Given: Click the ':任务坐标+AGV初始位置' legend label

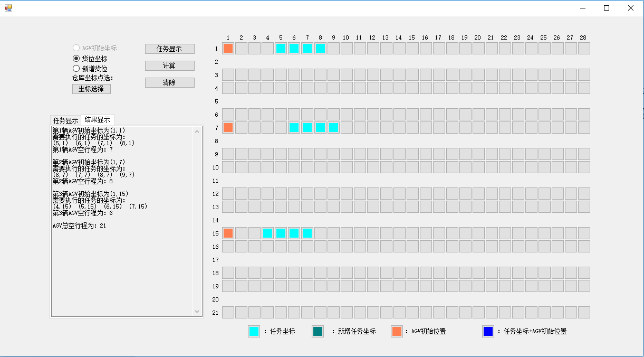Looking at the screenshot, I should pyautogui.click(x=532, y=332).
